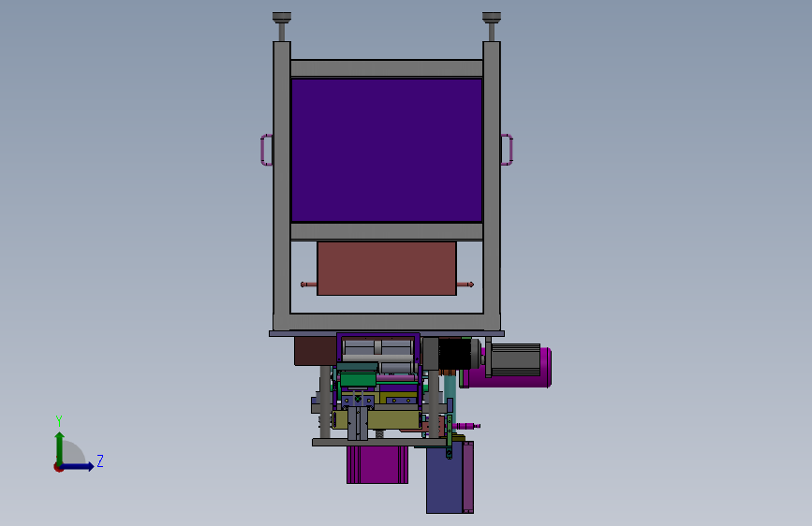
Task: Select the left pink handle on the frame
Action: point(266,150)
